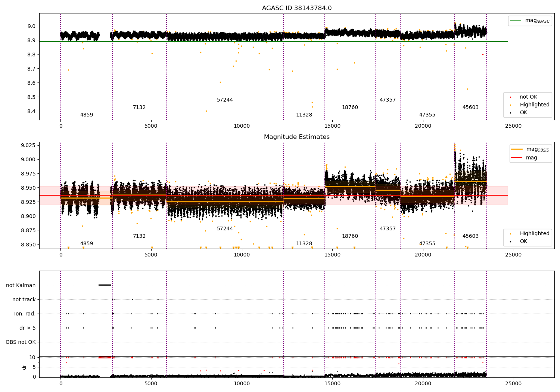Click obsid label 7132 in the top plot
560x392 pixels.
click(x=139, y=108)
